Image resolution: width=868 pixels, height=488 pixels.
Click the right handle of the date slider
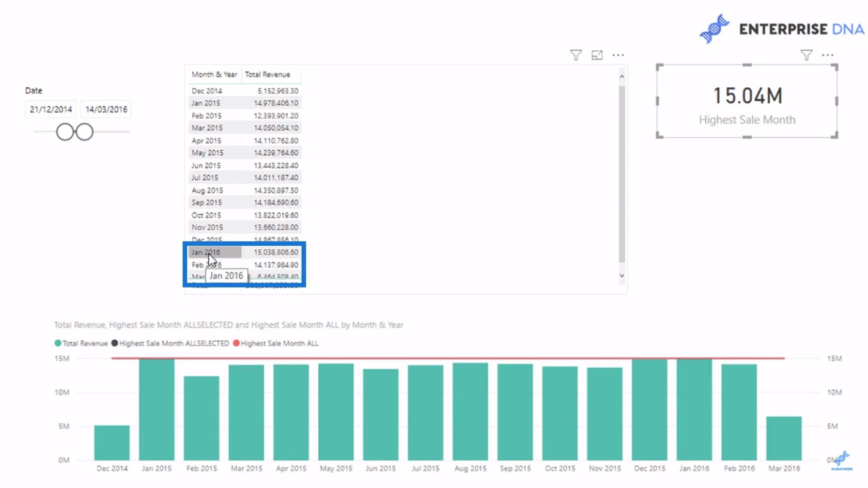pyautogui.click(x=84, y=132)
